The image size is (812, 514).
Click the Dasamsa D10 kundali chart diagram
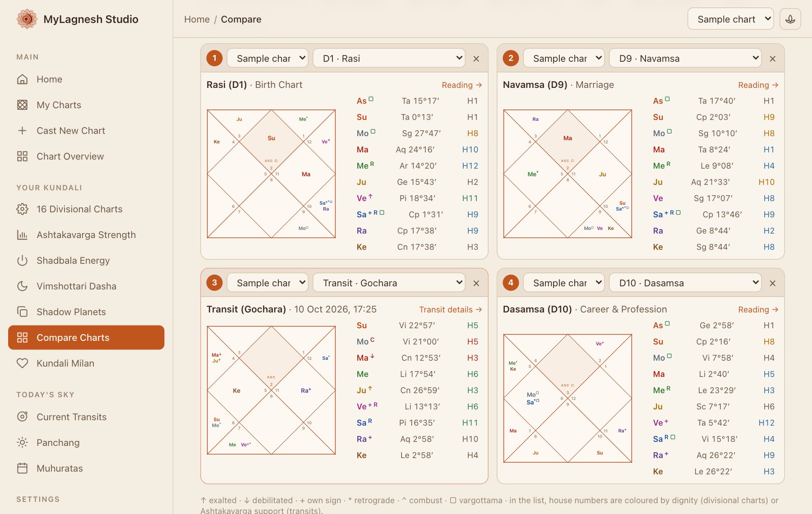pyautogui.click(x=567, y=398)
